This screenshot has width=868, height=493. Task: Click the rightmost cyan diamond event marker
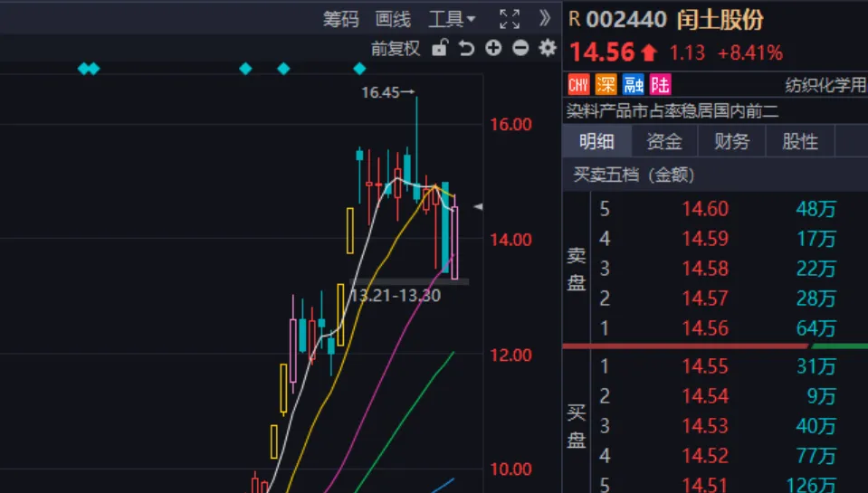360,69
